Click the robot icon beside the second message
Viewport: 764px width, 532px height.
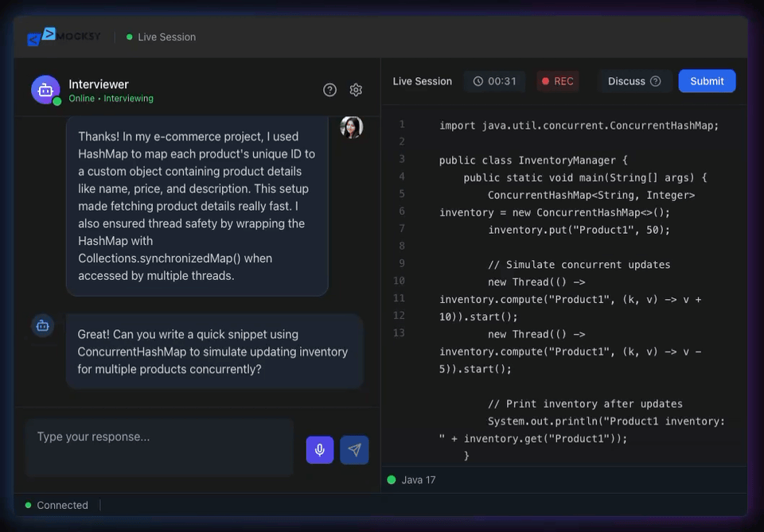coord(42,326)
